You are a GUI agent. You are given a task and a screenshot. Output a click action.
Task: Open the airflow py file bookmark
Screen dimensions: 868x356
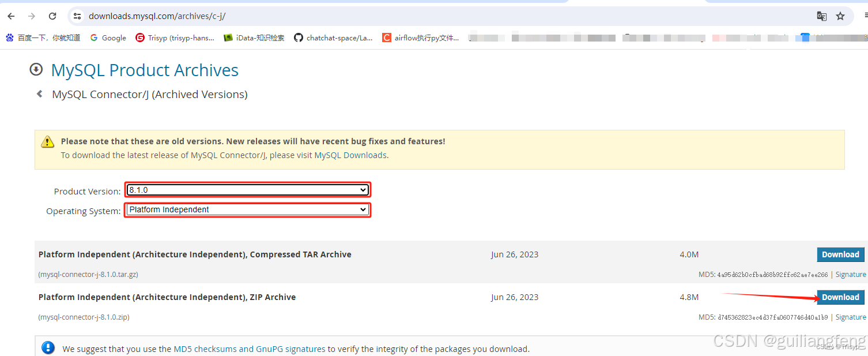[421, 38]
